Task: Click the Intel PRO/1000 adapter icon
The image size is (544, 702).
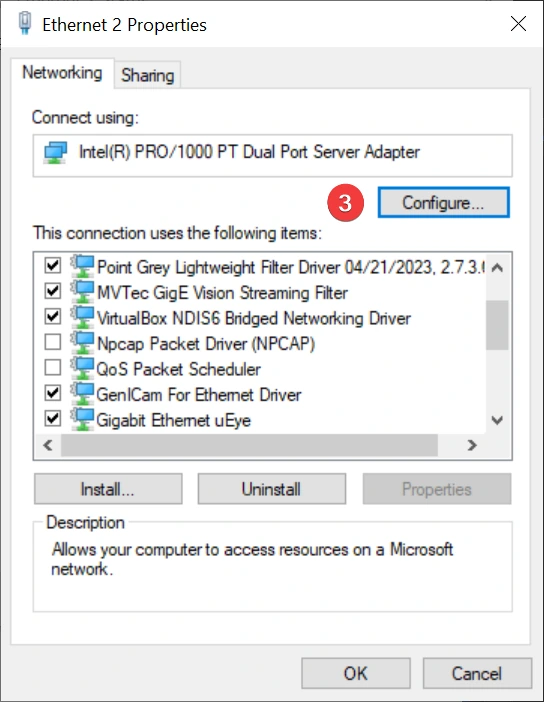Action: click(x=56, y=153)
